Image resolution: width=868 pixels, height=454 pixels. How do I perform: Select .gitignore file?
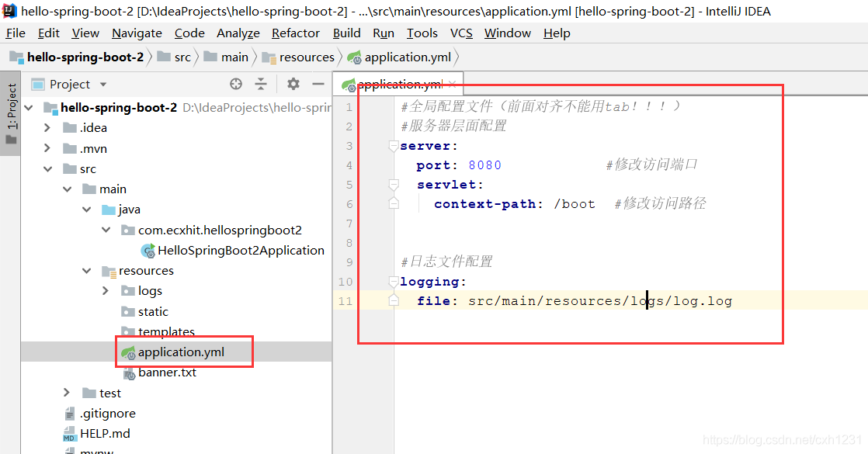[107, 413]
